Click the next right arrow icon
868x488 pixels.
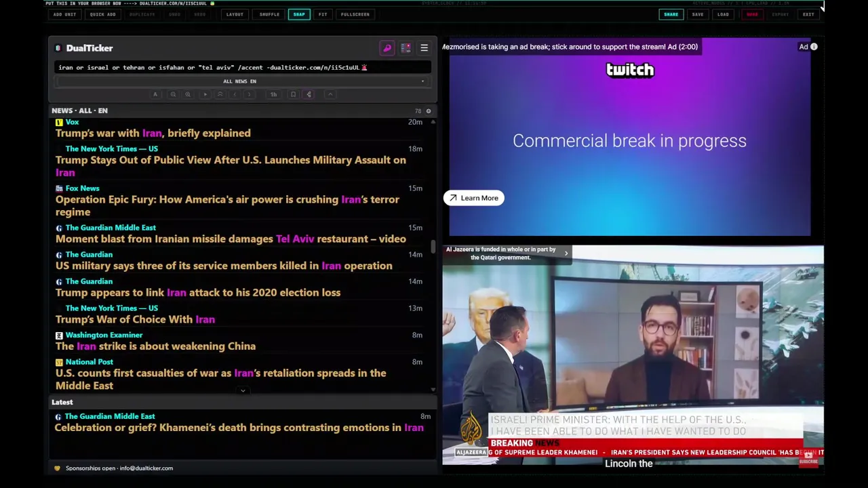click(250, 94)
